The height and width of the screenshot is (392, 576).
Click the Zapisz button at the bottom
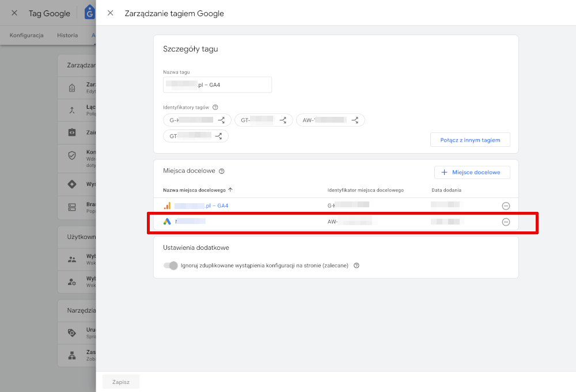pyautogui.click(x=120, y=381)
